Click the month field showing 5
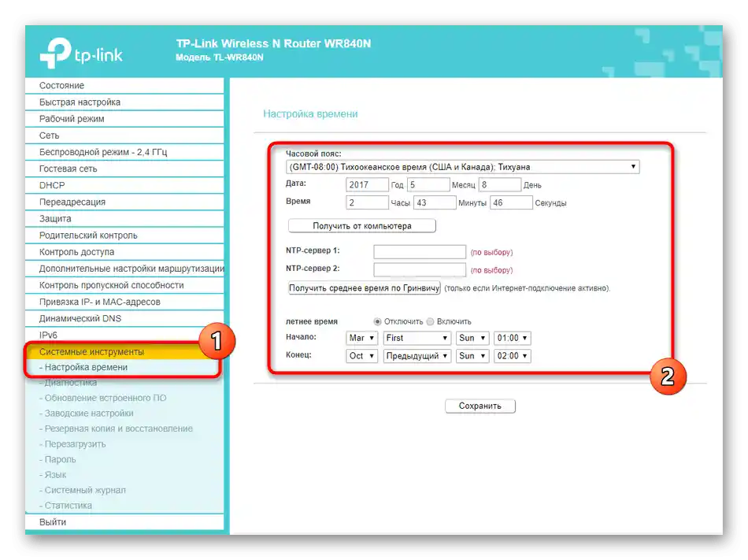 point(428,184)
